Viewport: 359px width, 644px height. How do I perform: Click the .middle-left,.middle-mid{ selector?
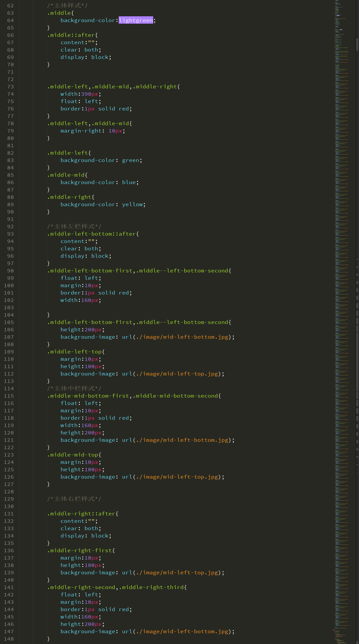[89, 123]
